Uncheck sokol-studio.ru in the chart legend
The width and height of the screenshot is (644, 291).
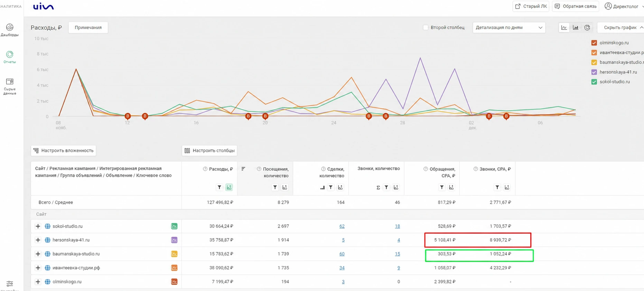[x=594, y=82]
